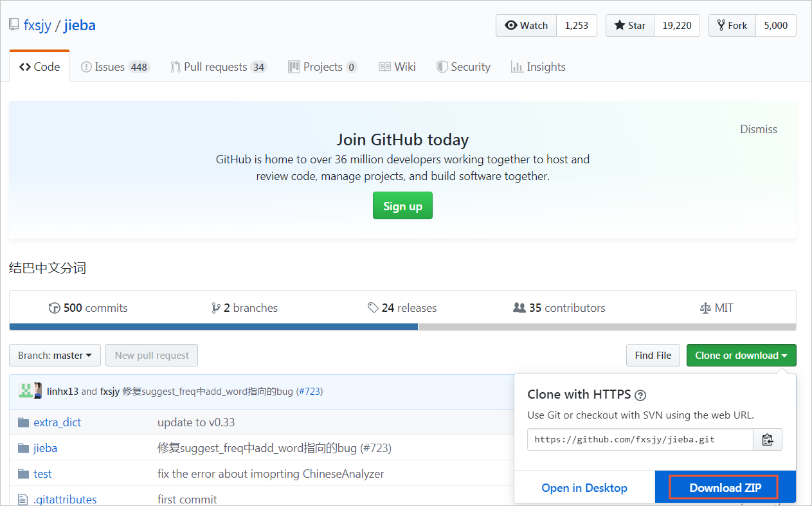
Task: Click the language breakdown bar
Action: (402, 327)
